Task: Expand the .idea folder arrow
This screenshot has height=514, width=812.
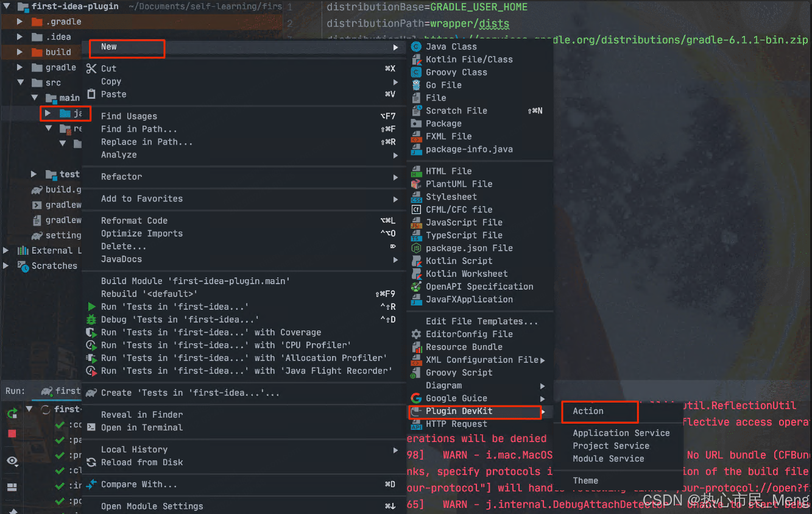Action: point(20,37)
